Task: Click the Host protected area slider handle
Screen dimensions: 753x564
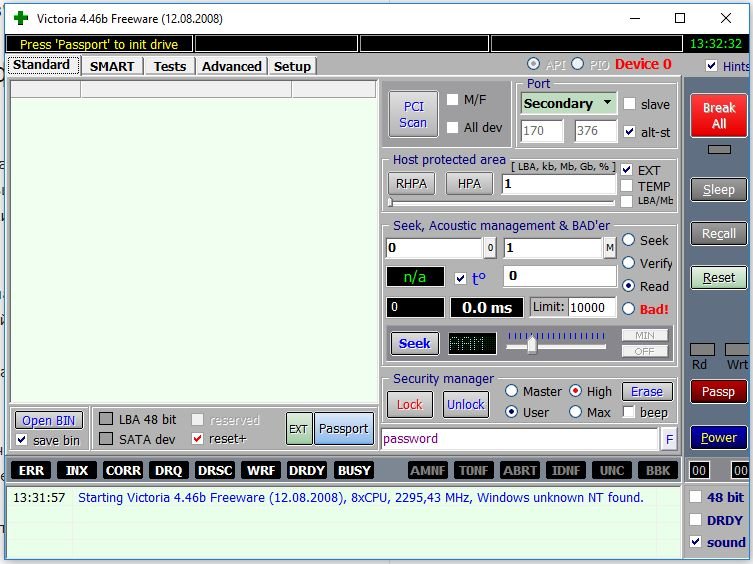Action: 390,202
